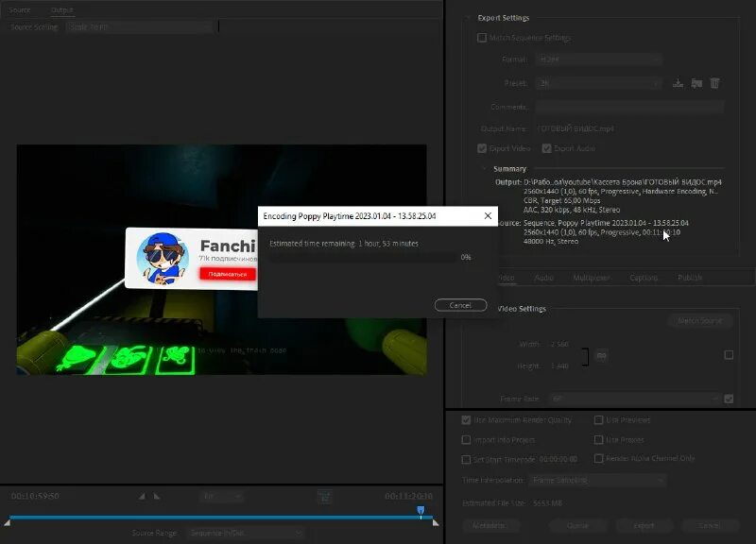Click the Comments input field
Screen dimensions: 756x544
tap(629, 107)
